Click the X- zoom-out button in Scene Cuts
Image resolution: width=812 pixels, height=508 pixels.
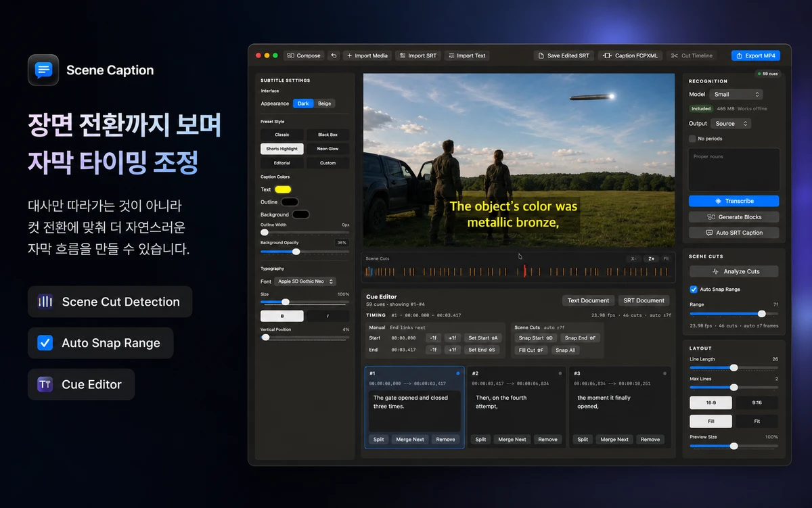click(633, 258)
